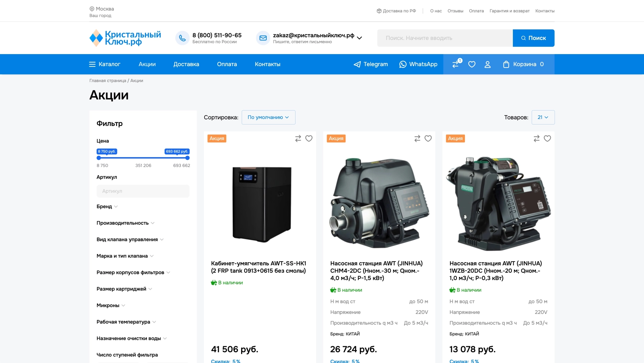Open the comparison list icon in header
Image resolution: width=644 pixels, height=363 pixels.
(x=456, y=64)
